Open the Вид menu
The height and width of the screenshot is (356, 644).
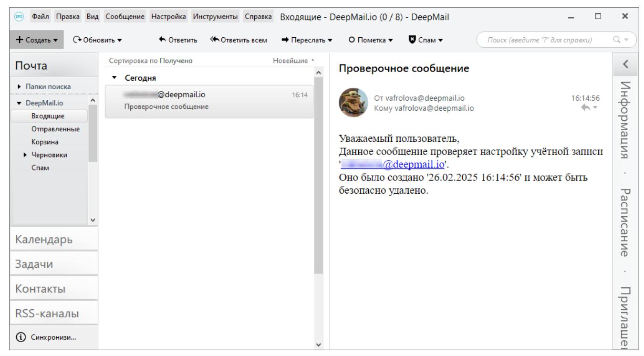[93, 17]
